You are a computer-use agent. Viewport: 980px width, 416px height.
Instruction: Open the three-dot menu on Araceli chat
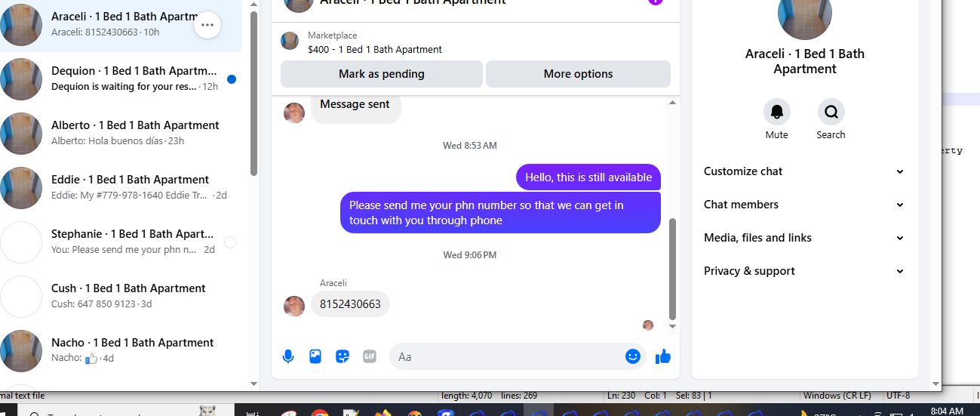(207, 25)
